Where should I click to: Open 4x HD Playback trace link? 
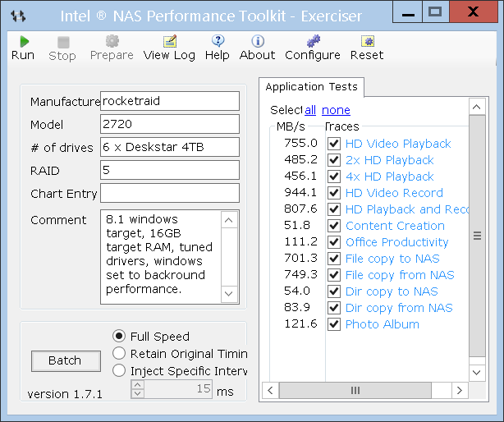click(x=390, y=177)
